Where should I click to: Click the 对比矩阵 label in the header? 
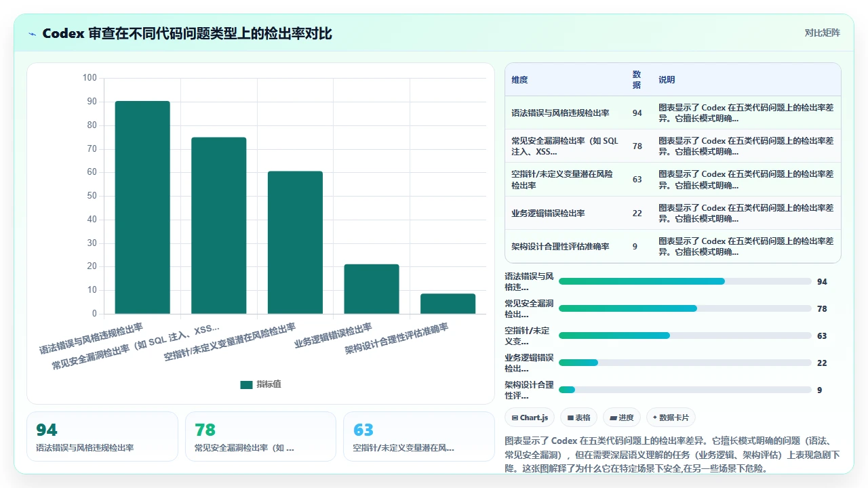pyautogui.click(x=822, y=33)
